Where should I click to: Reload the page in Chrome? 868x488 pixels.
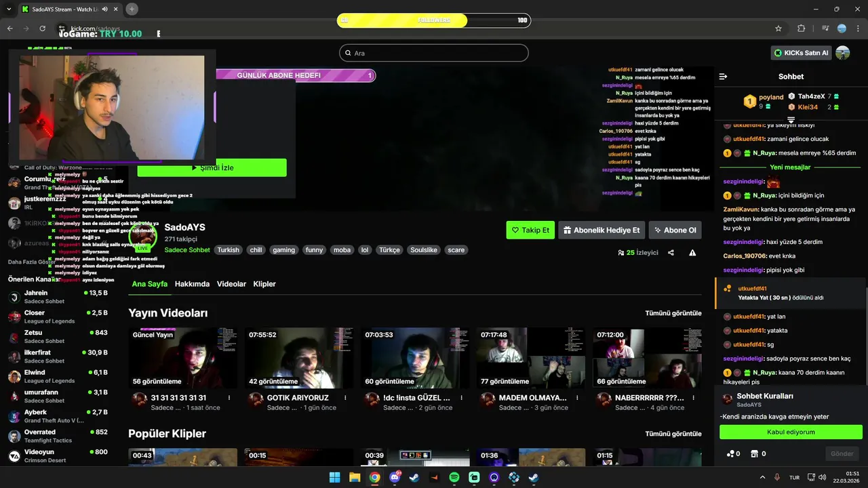pos(43,28)
